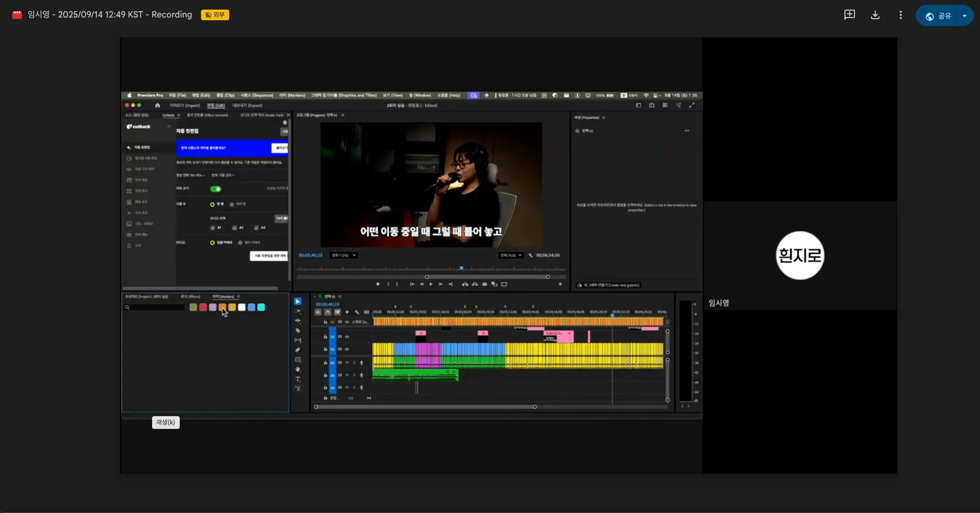Add a comment to the recording
980x513 pixels.
click(x=850, y=15)
